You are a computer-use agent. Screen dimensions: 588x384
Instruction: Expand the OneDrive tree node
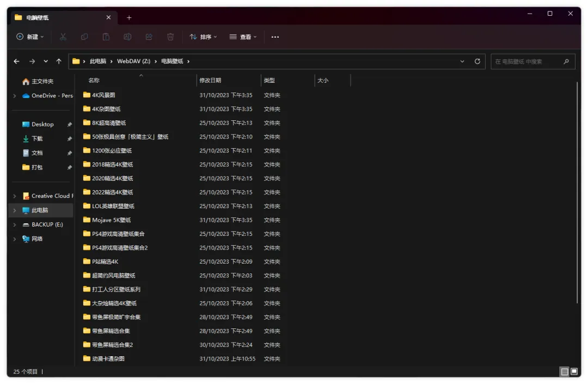coord(15,96)
